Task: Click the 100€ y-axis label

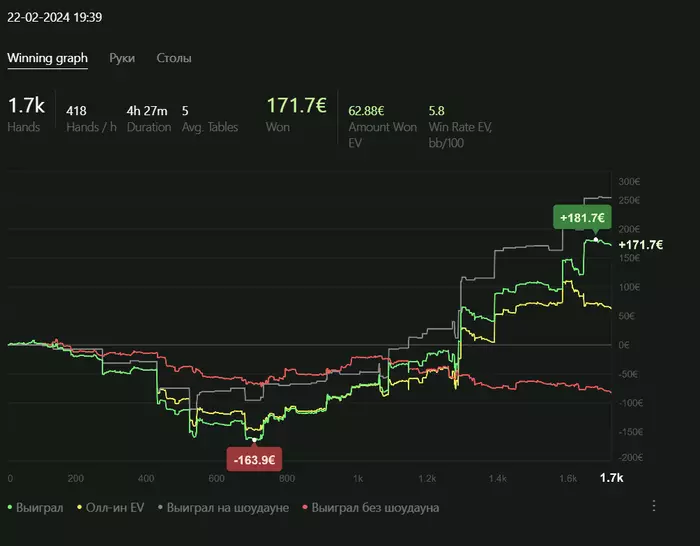Action: coord(629,287)
